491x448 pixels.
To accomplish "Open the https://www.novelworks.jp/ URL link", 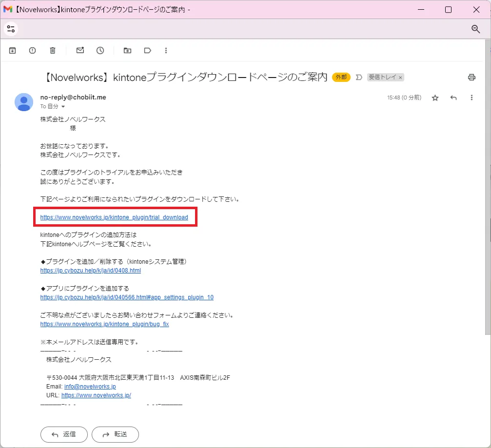I will coord(96,395).
